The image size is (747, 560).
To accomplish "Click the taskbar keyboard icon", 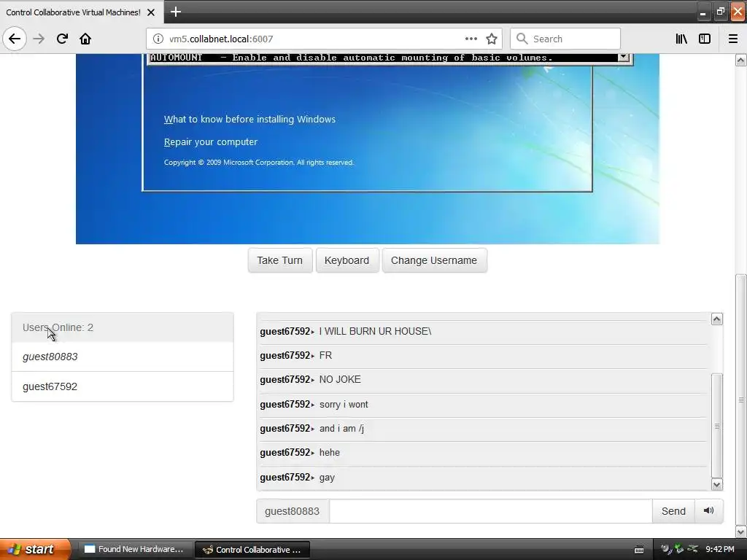I will 639,550.
